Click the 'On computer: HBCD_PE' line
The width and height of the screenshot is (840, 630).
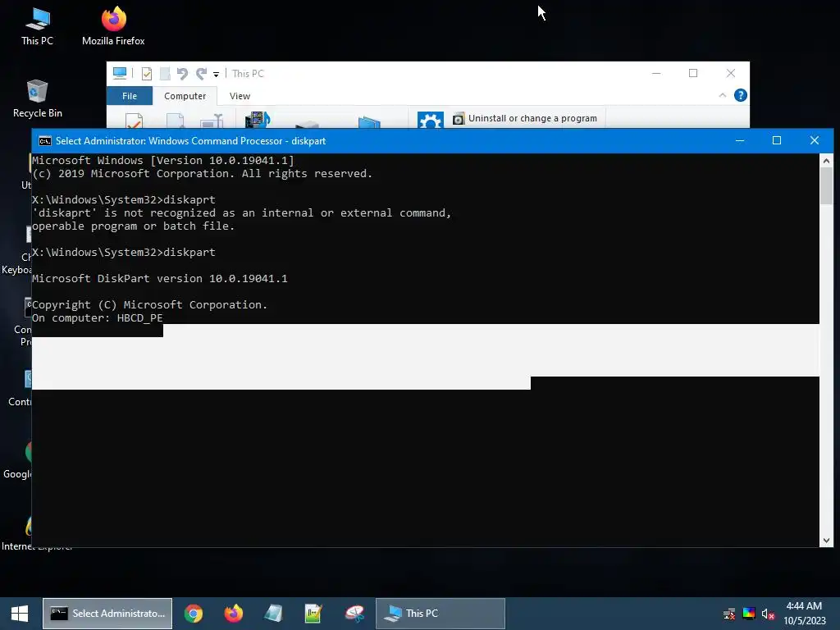97,317
